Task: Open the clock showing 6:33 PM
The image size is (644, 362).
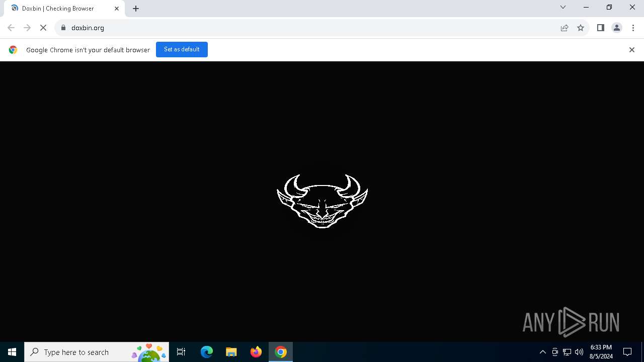Action: coord(601,352)
